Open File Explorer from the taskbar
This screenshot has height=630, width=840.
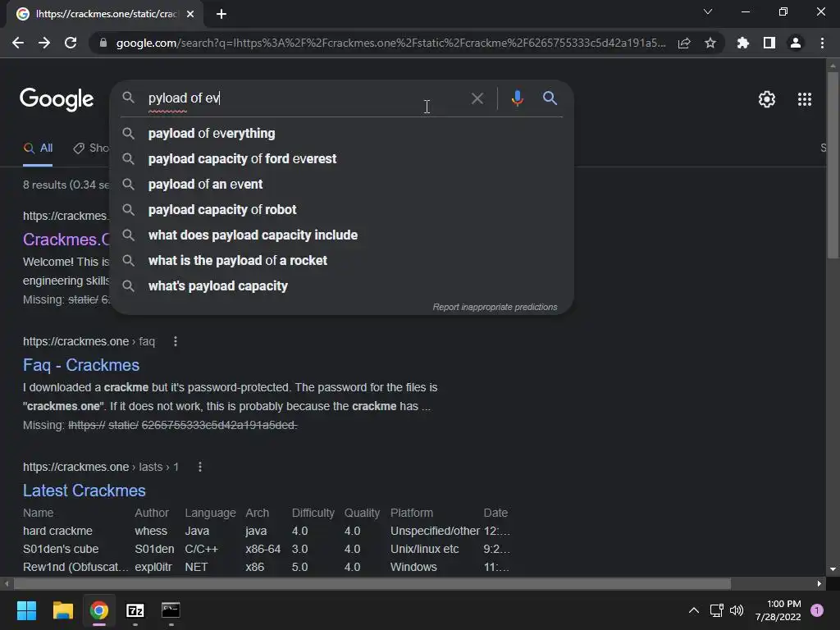(62, 610)
